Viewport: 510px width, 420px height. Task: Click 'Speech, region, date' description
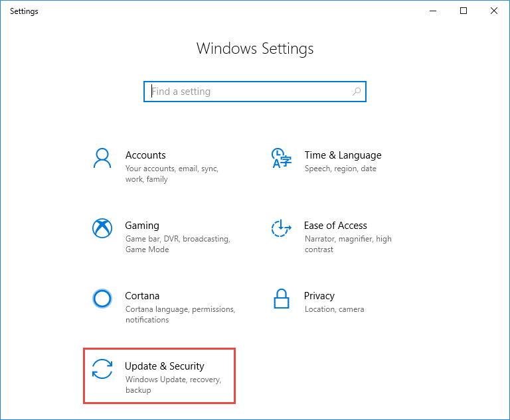tap(340, 169)
